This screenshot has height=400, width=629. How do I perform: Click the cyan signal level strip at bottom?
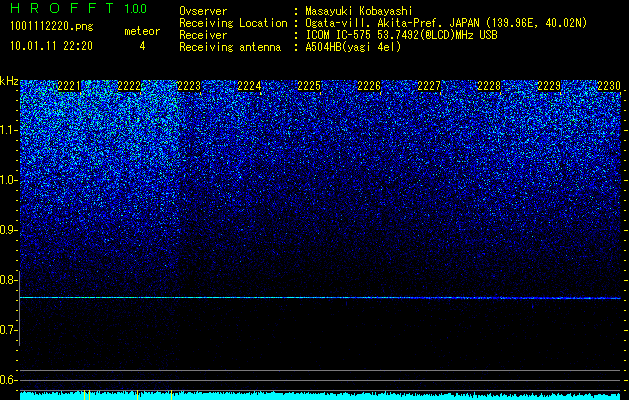320,396
